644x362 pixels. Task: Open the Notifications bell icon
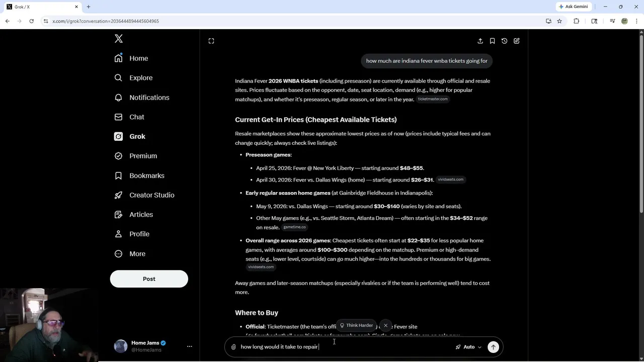click(x=118, y=98)
